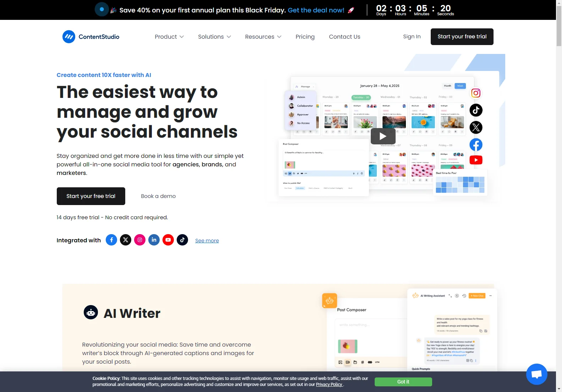This screenshot has width=562, height=392.
Task: Expand the Resources menu
Action: tap(263, 37)
